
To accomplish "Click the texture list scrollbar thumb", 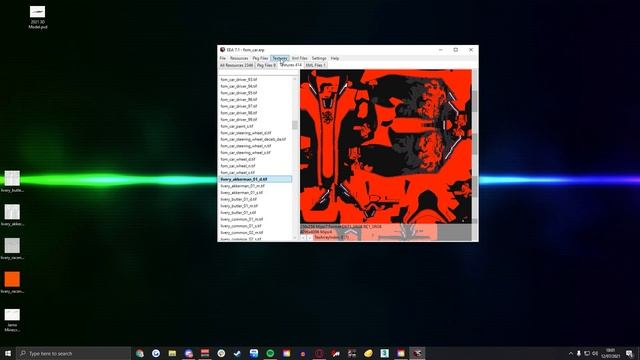I will click(295, 125).
